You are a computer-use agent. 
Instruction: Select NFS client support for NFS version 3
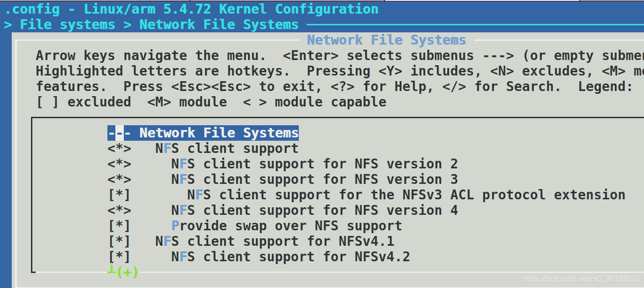[314, 180]
